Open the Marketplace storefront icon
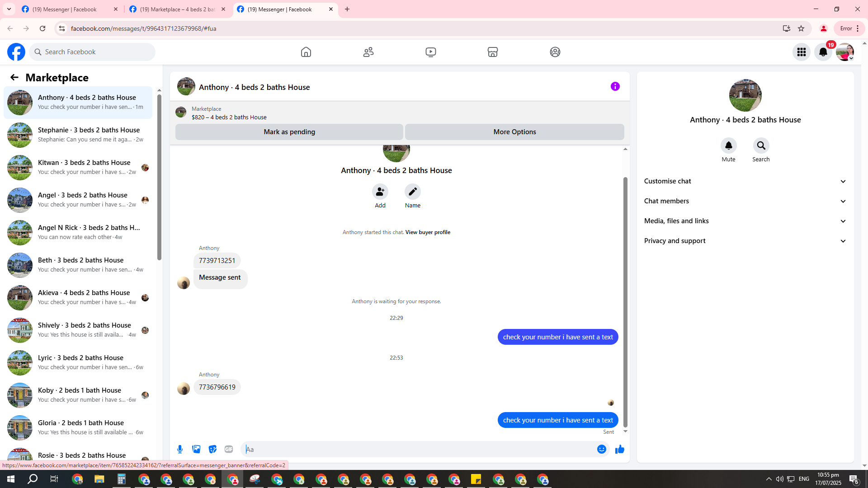 tap(493, 52)
